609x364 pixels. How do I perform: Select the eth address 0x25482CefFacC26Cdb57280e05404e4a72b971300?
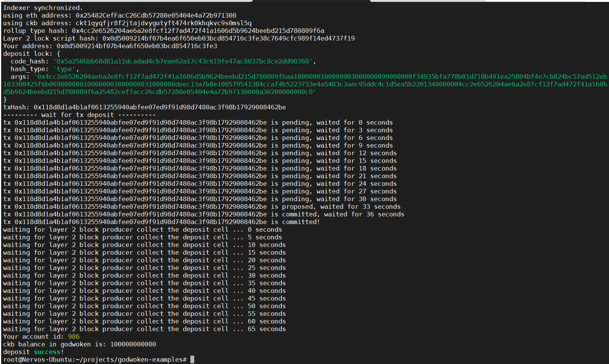[156, 15]
